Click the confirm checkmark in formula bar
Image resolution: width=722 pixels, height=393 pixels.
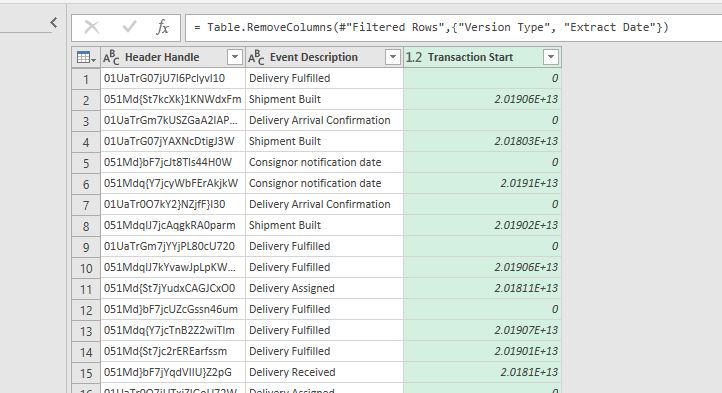[x=129, y=27]
